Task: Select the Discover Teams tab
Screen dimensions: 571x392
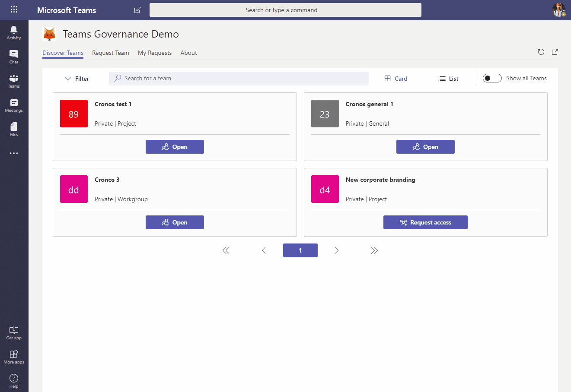Action: point(63,53)
